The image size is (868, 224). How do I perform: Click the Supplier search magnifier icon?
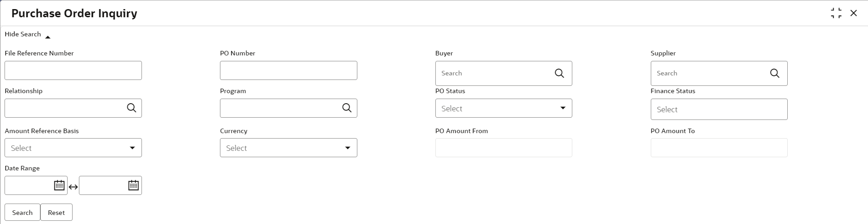[x=775, y=73]
